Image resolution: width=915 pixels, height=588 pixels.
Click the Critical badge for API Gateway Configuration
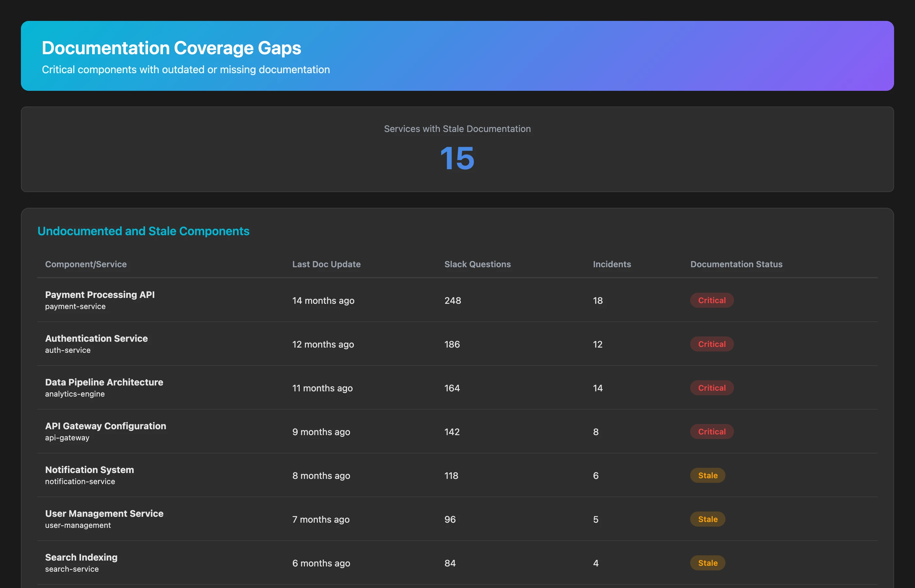712,432
